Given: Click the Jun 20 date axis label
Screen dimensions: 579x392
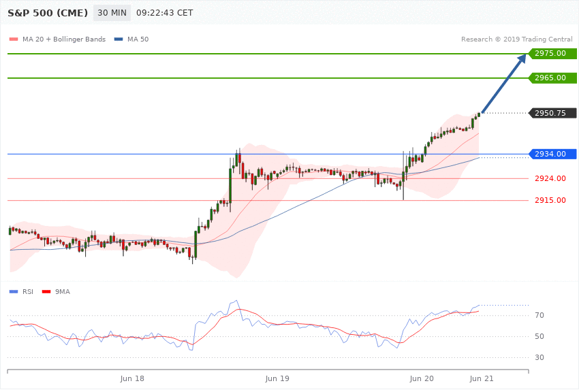Looking at the screenshot, I should click(422, 378).
